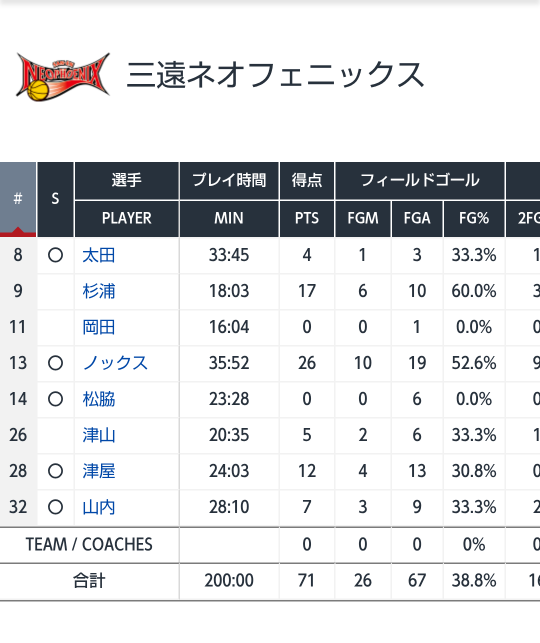The image size is (540, 643).
Task: Sort by the FGM column
Action: coord(363,219)
